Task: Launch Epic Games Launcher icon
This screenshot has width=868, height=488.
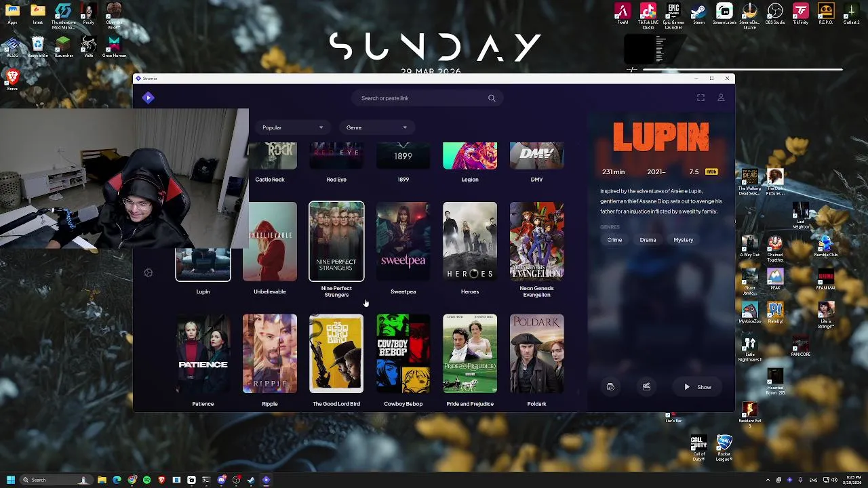Action: coord(673,15)
